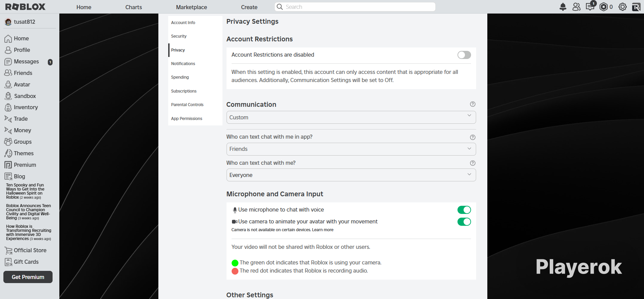This screenshot has height=299, width=644.
Task: Click the Roblox logo in the header
Action: click(25, 7)
